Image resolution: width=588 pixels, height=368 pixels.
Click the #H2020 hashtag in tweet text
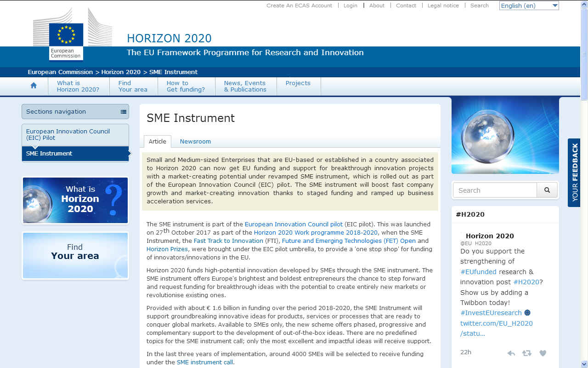coord(526,282)
